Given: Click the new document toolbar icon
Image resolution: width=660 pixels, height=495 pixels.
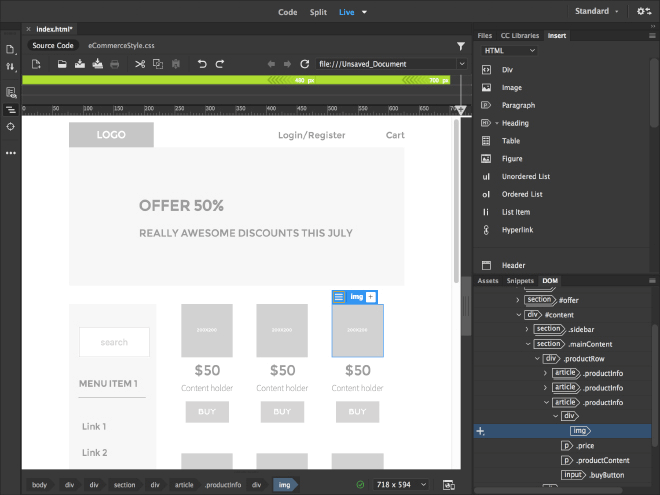Looking at the screenshot, I should click(x=36, y=64).
